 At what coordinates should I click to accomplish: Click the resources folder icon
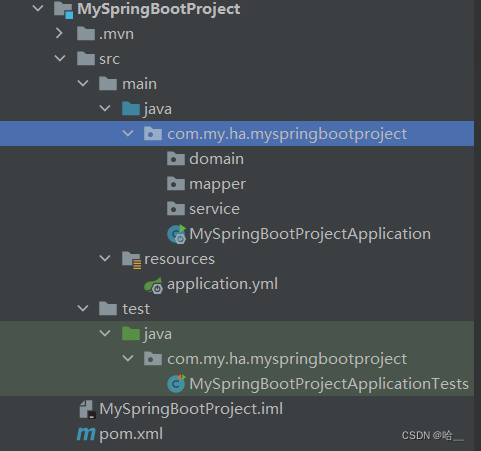[131, 260]
